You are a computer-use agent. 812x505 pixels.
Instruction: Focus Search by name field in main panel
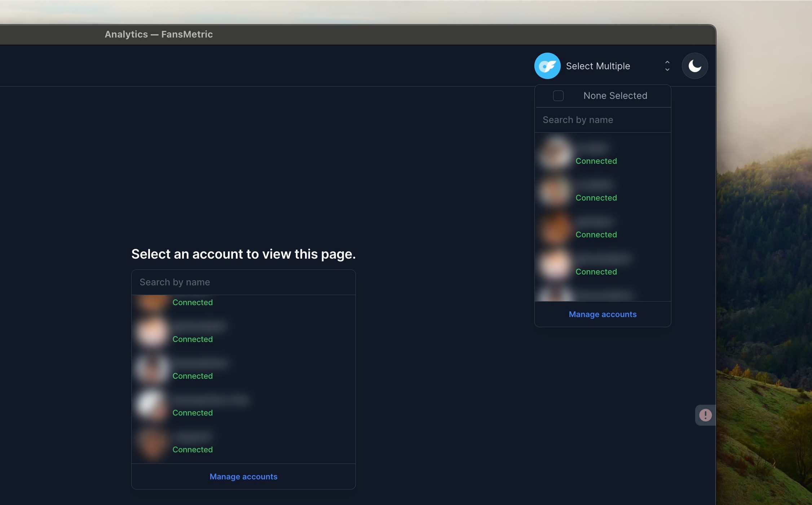point(243,282)
